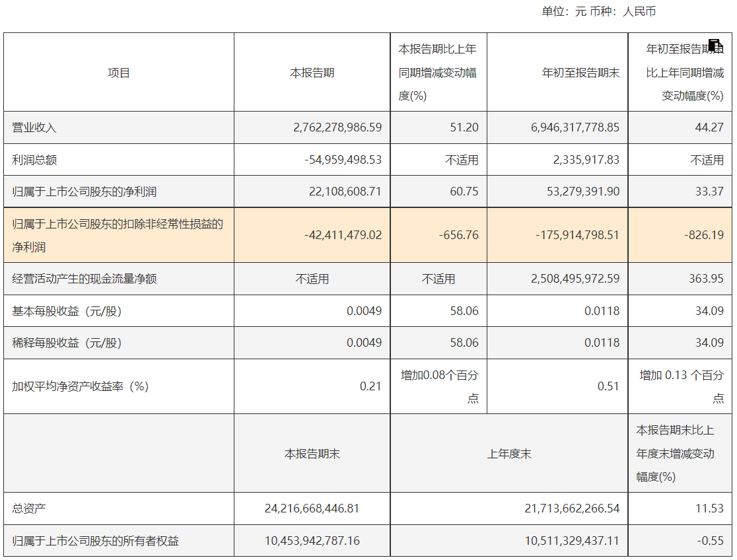Click value 6,946,317,778.85
Screen dimensions: 737x560
coord(575,127)
